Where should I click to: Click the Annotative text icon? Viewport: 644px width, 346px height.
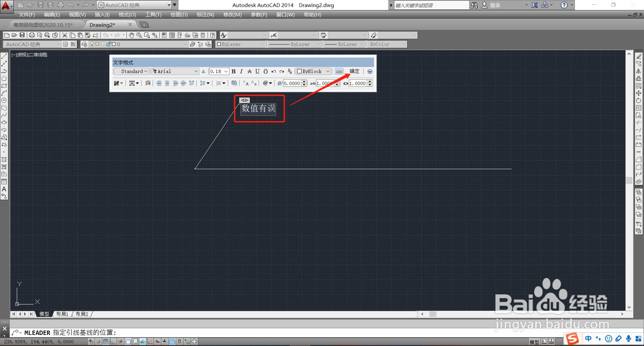[203, 71]
